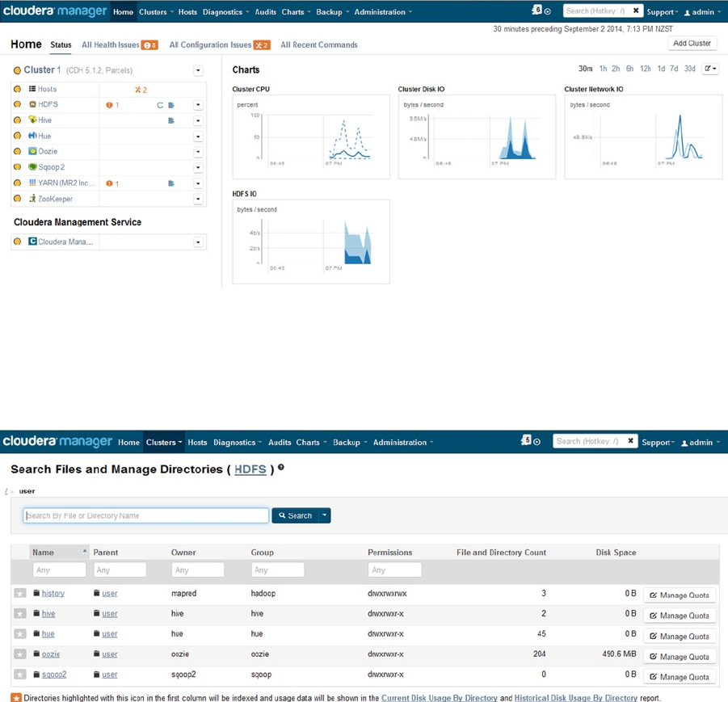The width and height of the screenshot is (728, 702).
Task: Click the Search By File or Directory field
Action: click(145, 515)
